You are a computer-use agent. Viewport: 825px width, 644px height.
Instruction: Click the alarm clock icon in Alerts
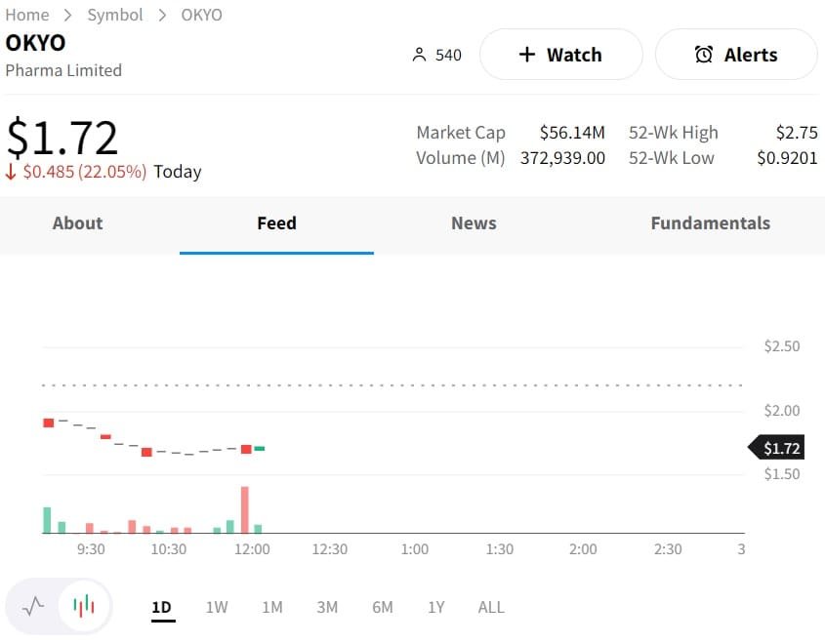(703, 55)
